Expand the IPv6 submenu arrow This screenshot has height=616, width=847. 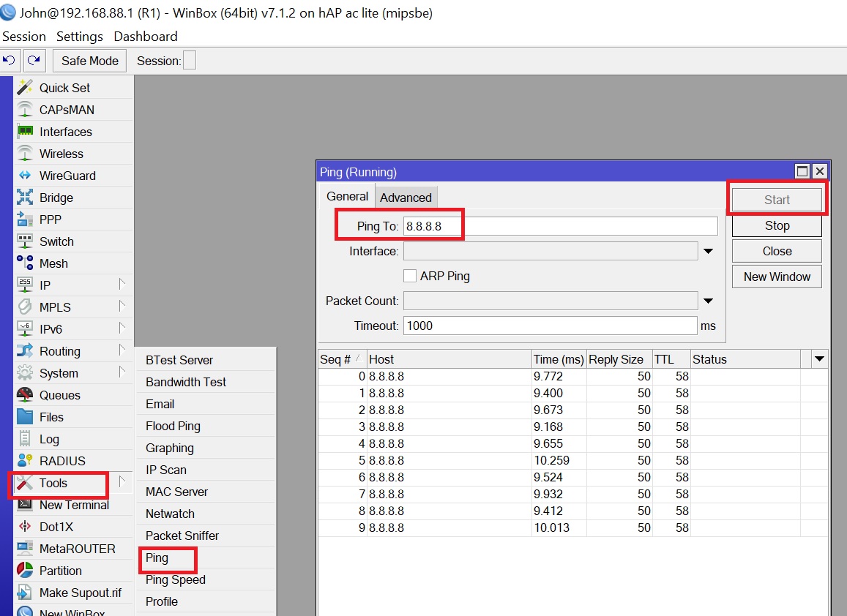pyautogui.click(x=122, y=328)
